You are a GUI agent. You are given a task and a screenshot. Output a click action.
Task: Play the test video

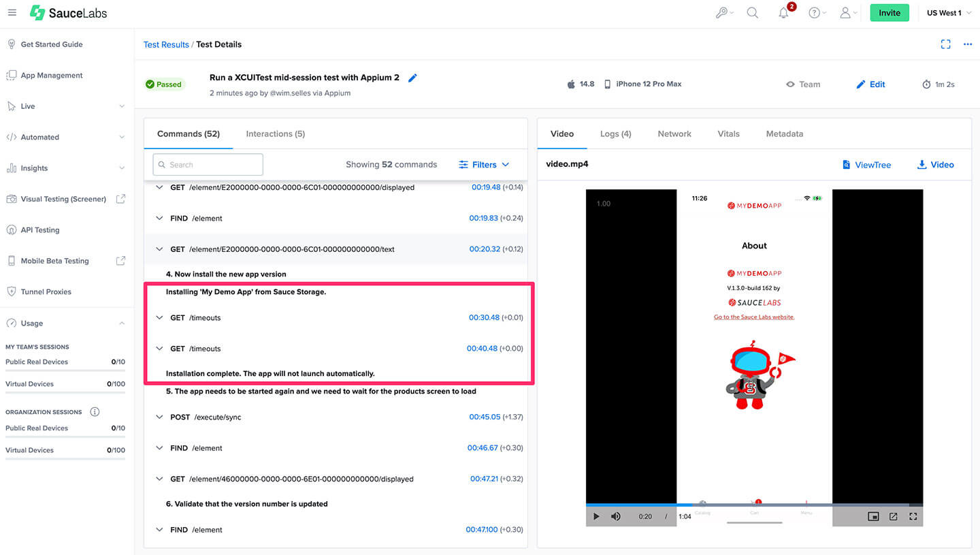pos(596,516)
